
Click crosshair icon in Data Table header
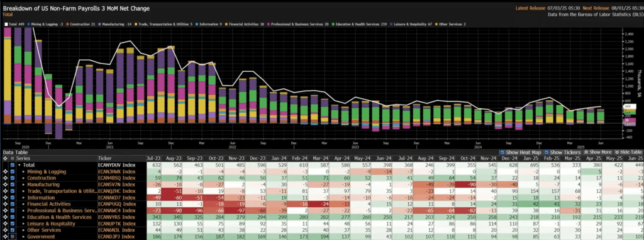(x=4, y=159)
